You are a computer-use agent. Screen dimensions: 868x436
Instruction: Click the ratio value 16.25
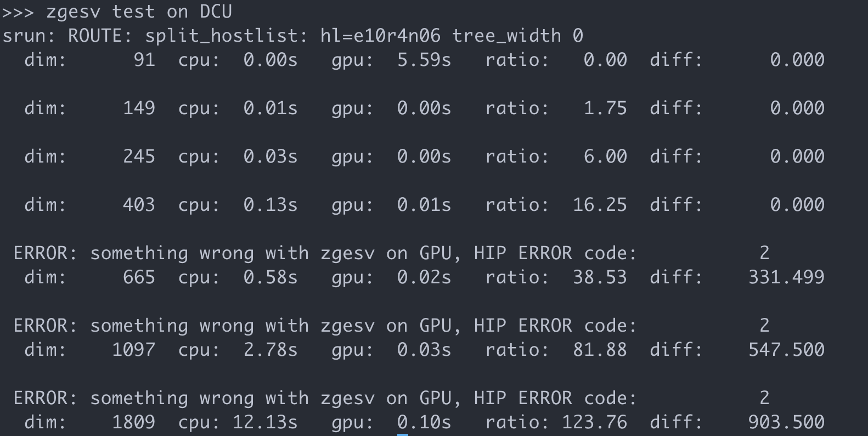pos(600,205)
